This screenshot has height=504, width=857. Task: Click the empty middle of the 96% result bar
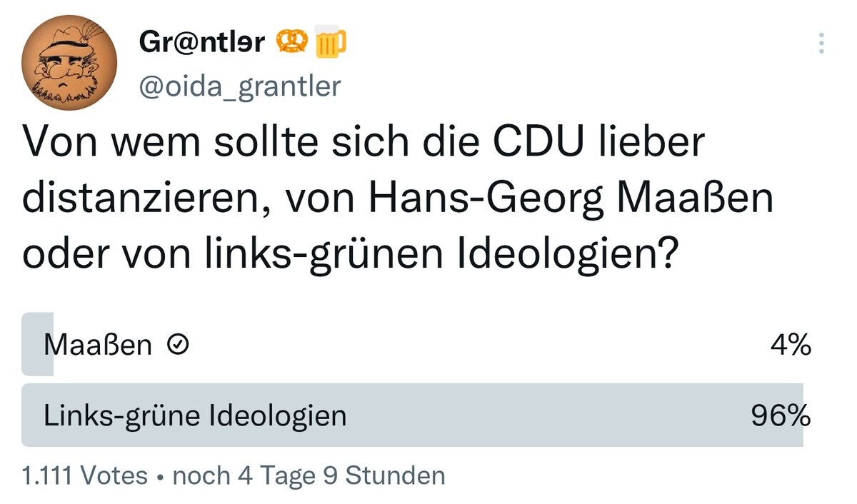[x=536, y=415]
